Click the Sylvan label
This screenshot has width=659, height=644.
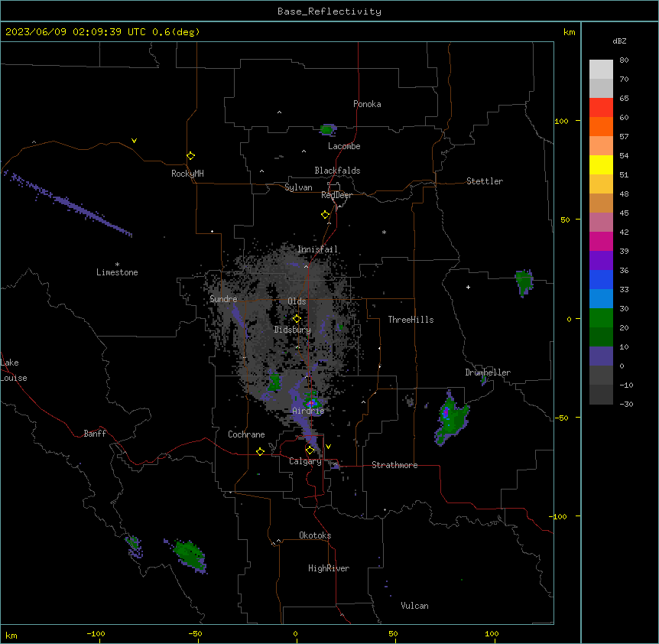point(298,187)
